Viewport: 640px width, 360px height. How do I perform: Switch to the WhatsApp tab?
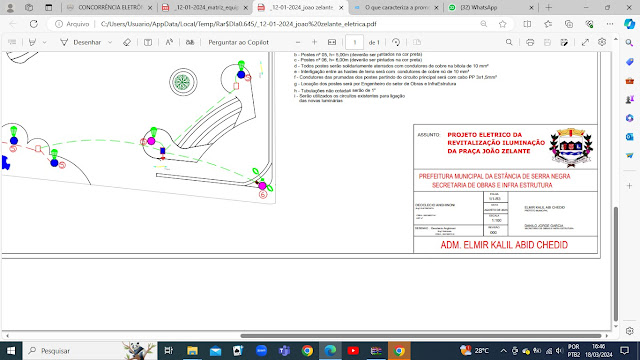point(491,7)
